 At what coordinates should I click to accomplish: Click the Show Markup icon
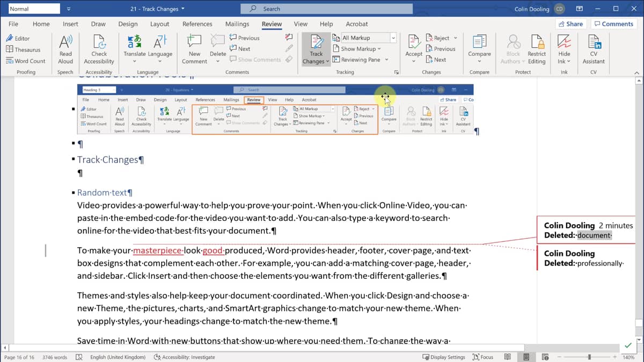point(336,49)
